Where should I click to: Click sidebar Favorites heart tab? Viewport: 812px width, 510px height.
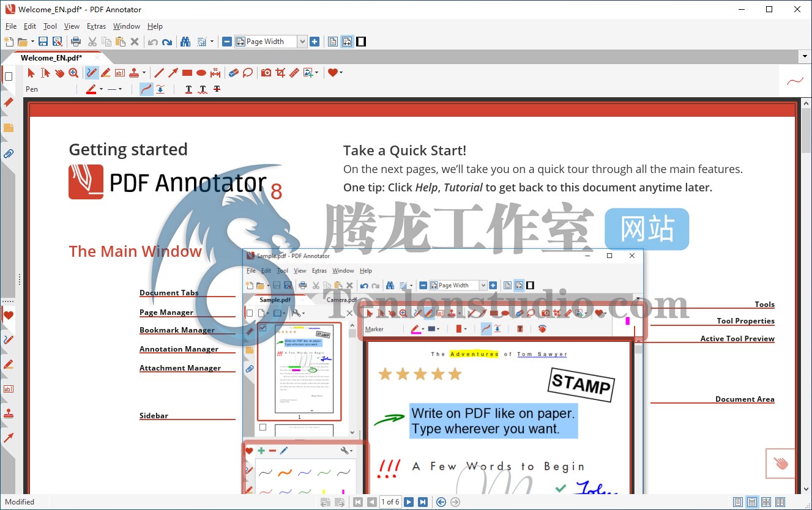click(x=9, y=316)
